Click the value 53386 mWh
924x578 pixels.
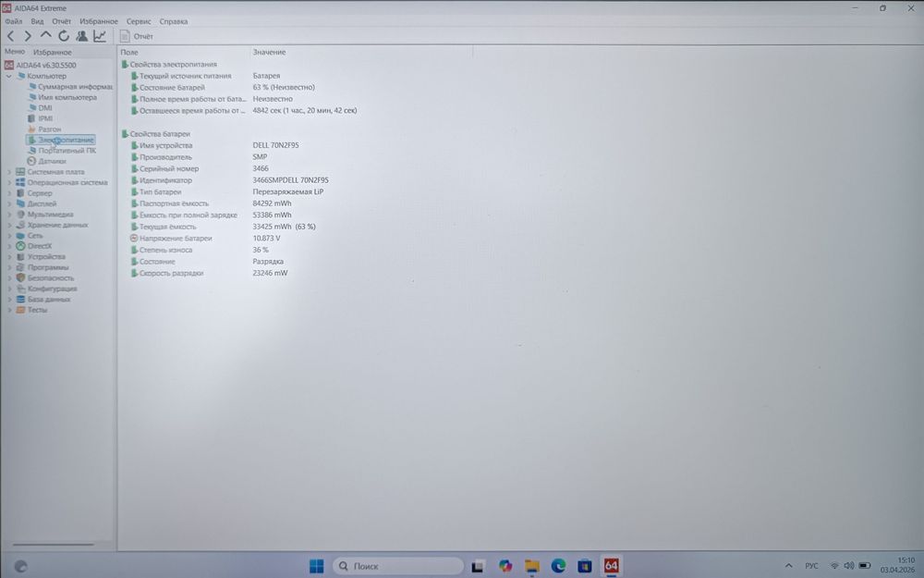[272, 215]
